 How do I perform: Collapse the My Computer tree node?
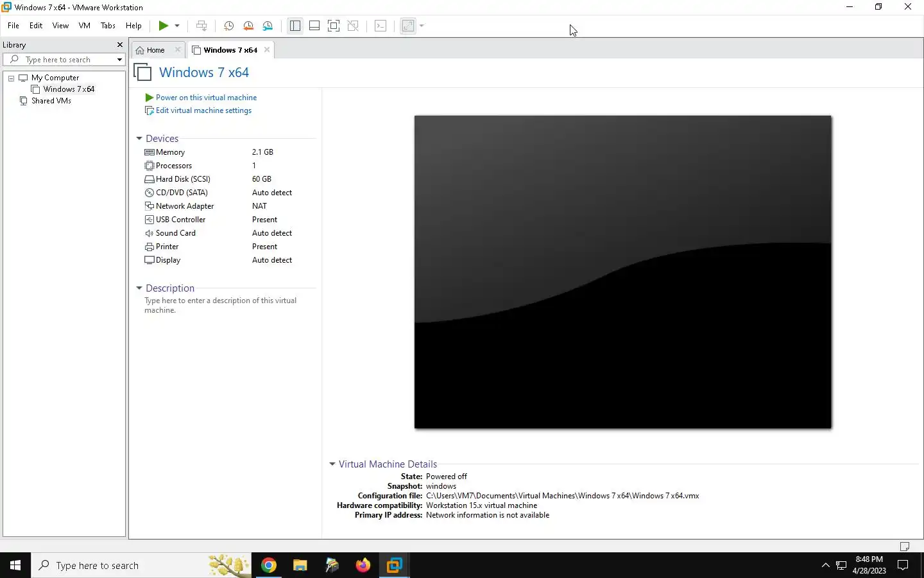[11, 78]
